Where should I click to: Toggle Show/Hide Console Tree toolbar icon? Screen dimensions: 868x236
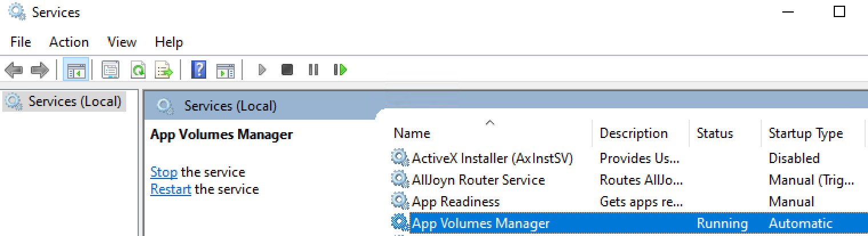coord(76,70)
